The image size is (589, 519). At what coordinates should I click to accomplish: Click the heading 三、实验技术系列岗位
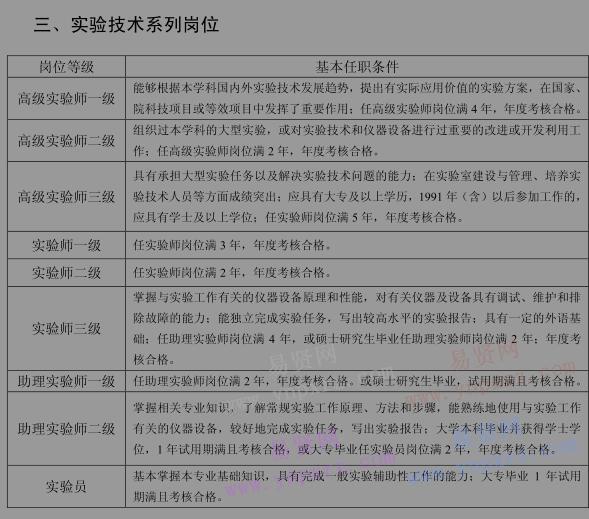tap(126, 25)
